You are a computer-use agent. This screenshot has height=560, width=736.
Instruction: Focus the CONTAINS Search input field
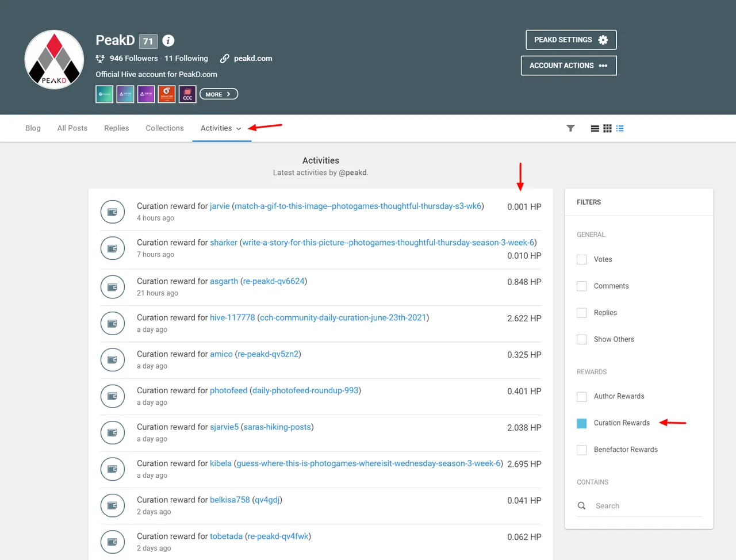coord(639,506)
